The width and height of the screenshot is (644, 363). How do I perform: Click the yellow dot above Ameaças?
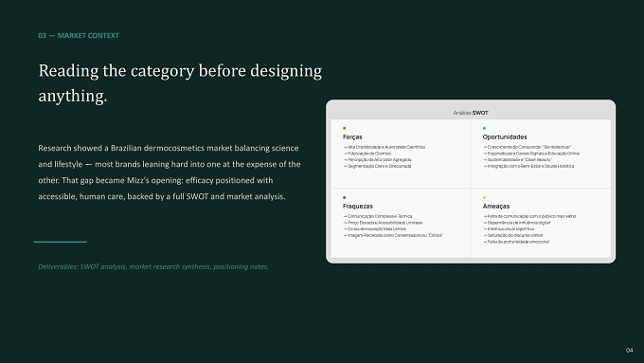point(484,197)
